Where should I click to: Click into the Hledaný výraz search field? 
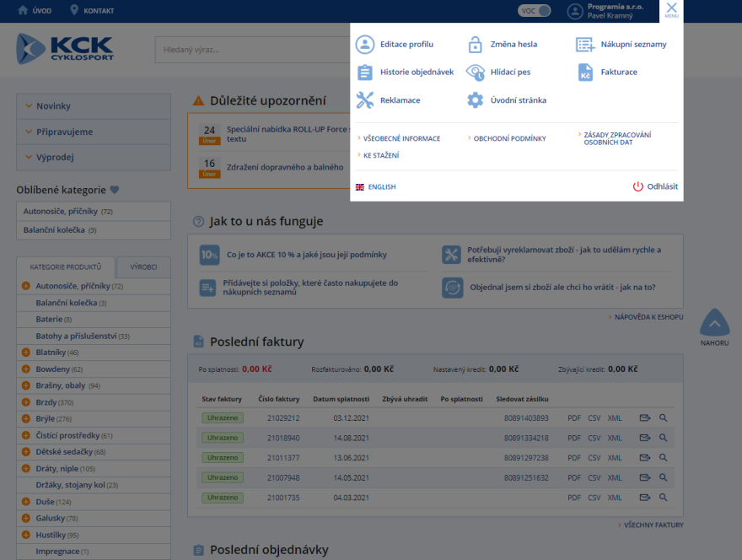253,50
